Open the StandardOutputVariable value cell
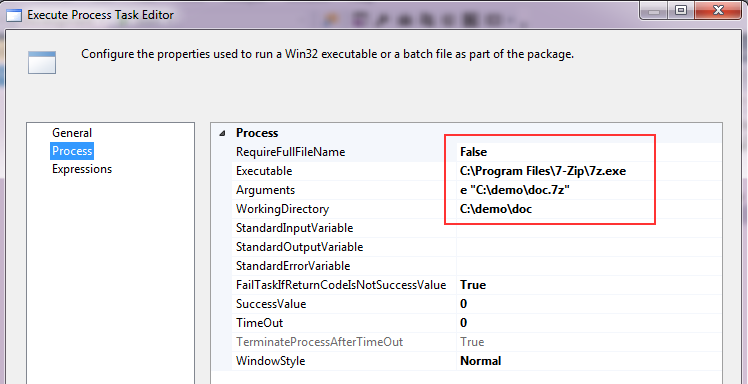 point(589,247)
